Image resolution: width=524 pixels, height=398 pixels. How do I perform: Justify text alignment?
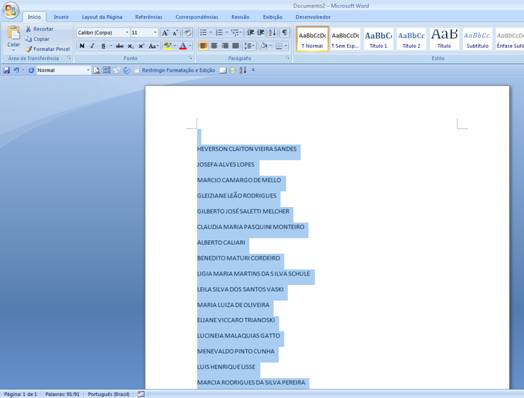pyautogui.click(x=236, y=45)
